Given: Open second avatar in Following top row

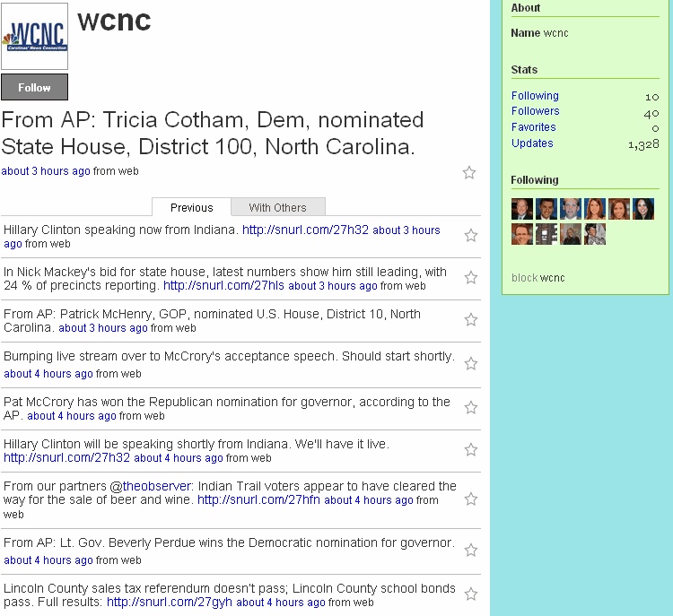Looking at the screenshot, I should click(x=546, y=209).
